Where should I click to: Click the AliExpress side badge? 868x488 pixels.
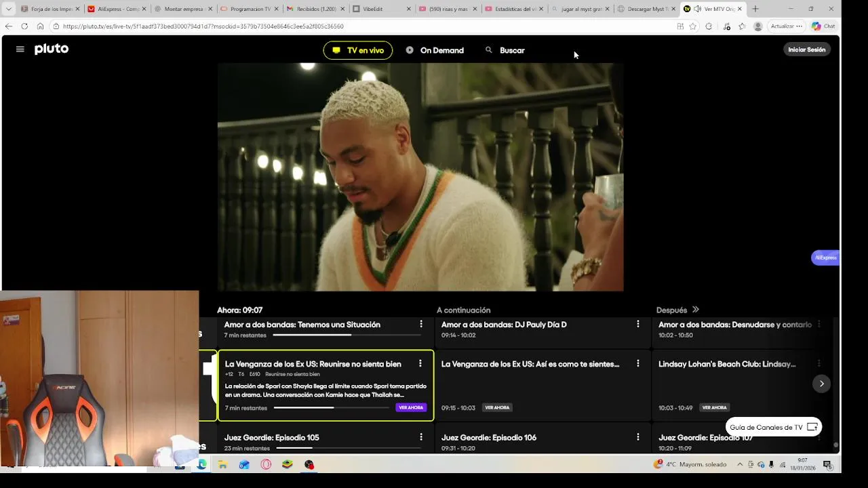[x=825, y=258]
